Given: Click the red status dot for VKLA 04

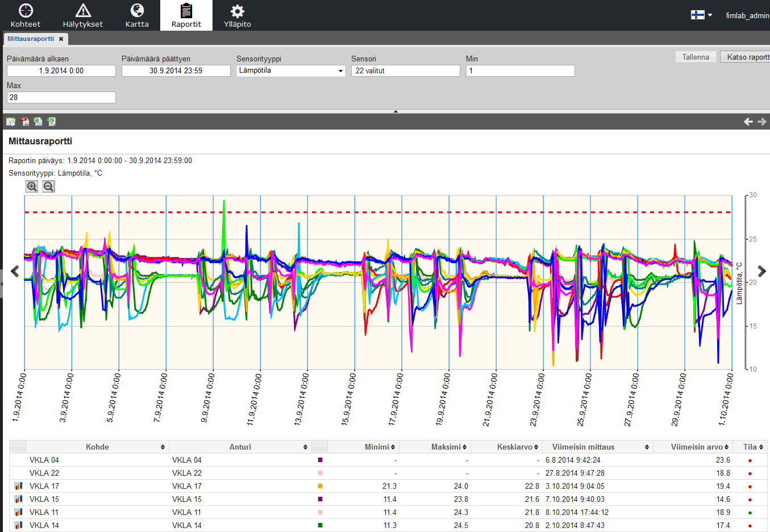Looking at the screenshot, I should pos(750,460).
